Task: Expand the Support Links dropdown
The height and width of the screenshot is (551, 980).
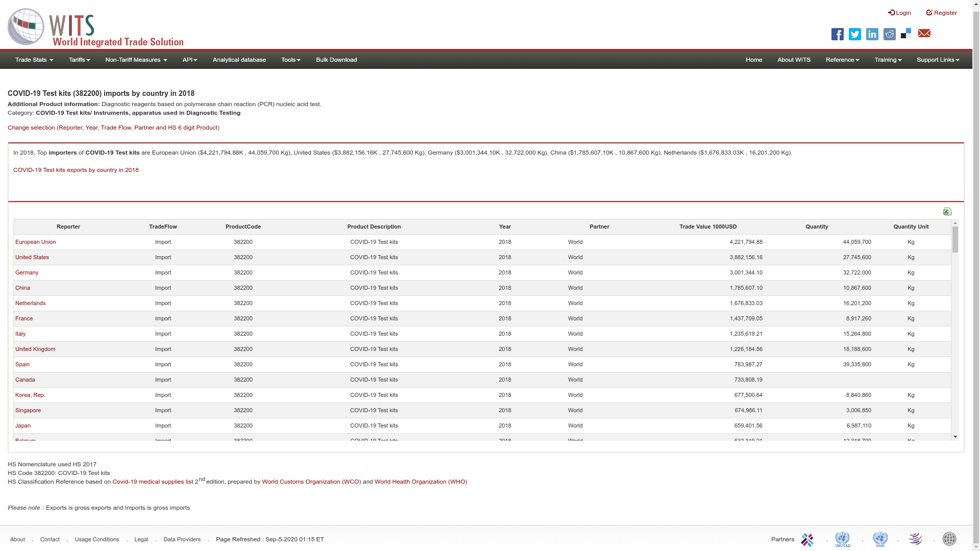Action: (938, 60)
